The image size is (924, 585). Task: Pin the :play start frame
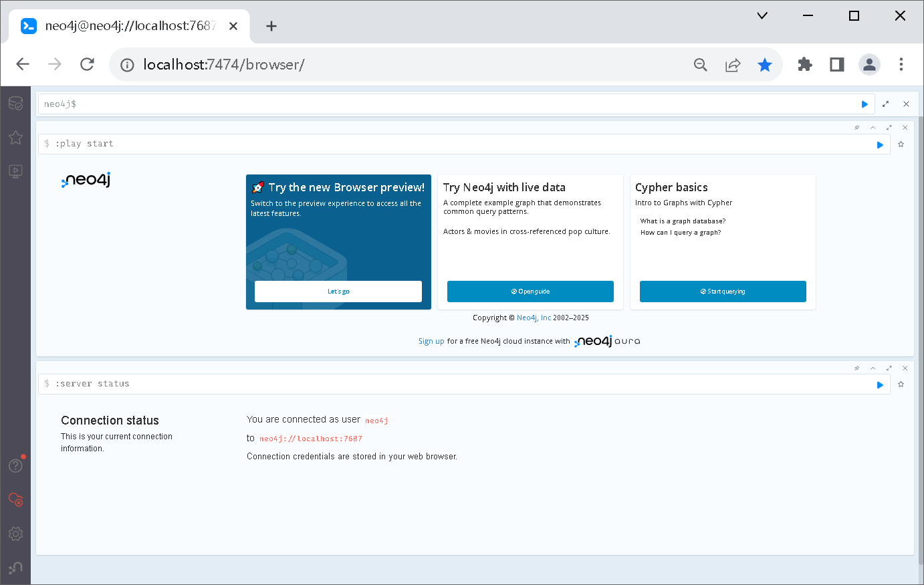pos(857,128)
